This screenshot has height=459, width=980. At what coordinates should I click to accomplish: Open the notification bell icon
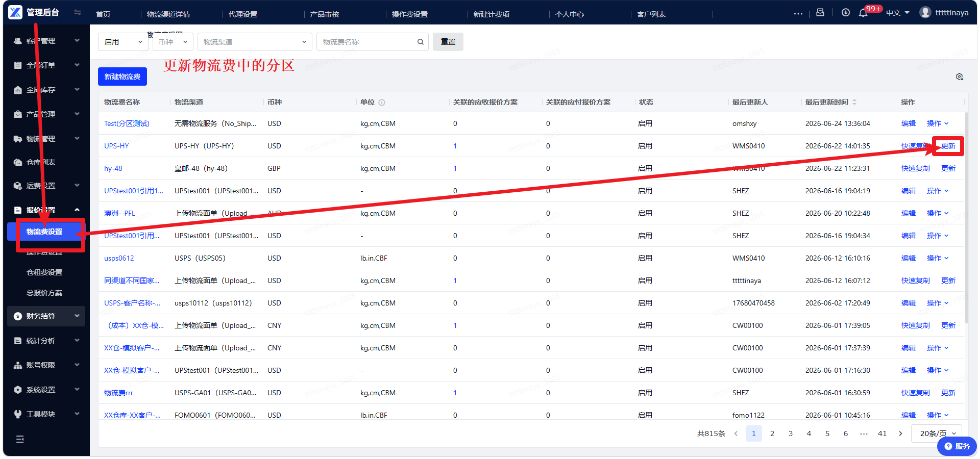click(x=863, y=13)
